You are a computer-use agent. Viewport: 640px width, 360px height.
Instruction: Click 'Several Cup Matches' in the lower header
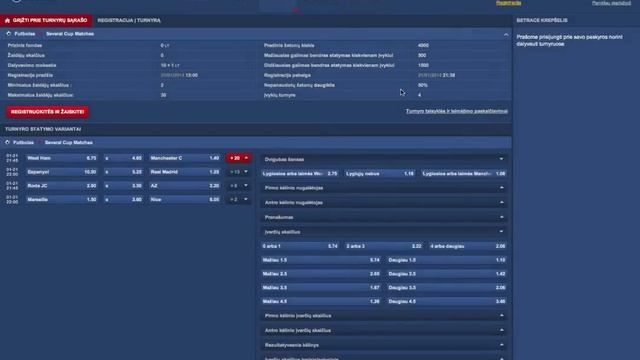(x=69, y=142)
